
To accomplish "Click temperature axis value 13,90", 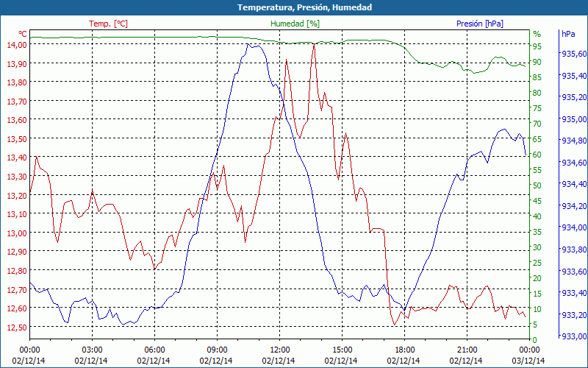I will [17, 64].
